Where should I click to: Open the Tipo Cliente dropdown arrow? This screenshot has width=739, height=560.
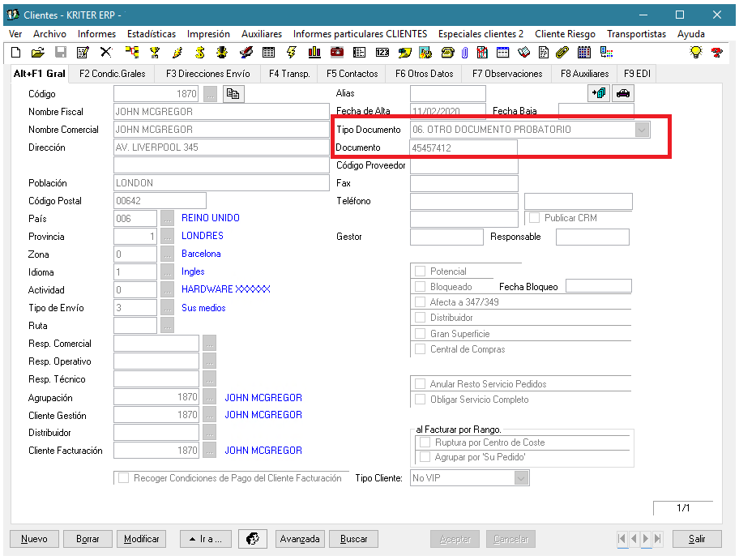(521, 478)
